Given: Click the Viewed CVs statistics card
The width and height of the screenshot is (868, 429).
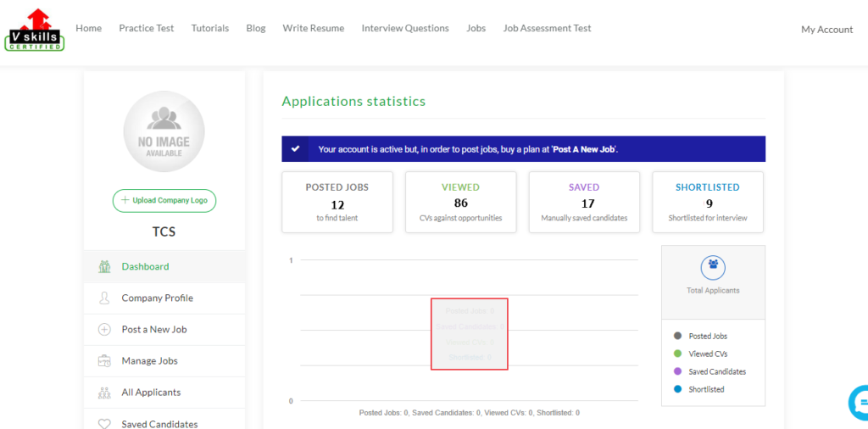Looking at the screenshot, I should pyautogui.click(x=460, y=202).
